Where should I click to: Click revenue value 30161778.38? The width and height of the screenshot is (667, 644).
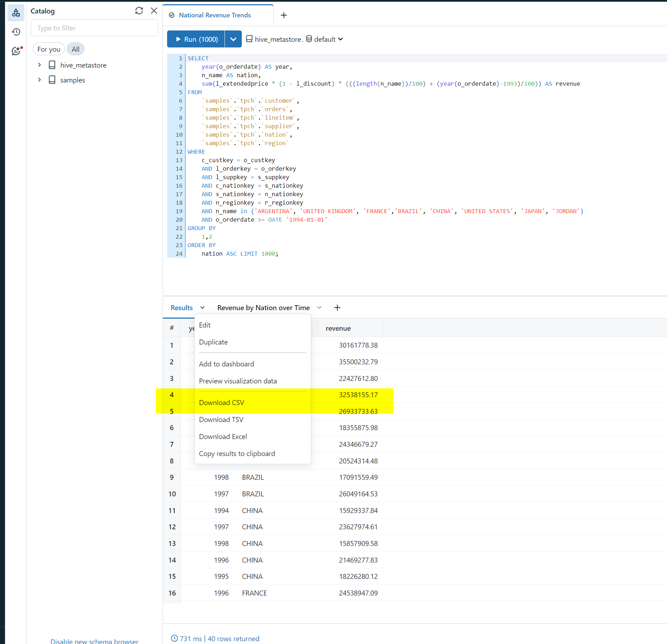tap(358, 345)
